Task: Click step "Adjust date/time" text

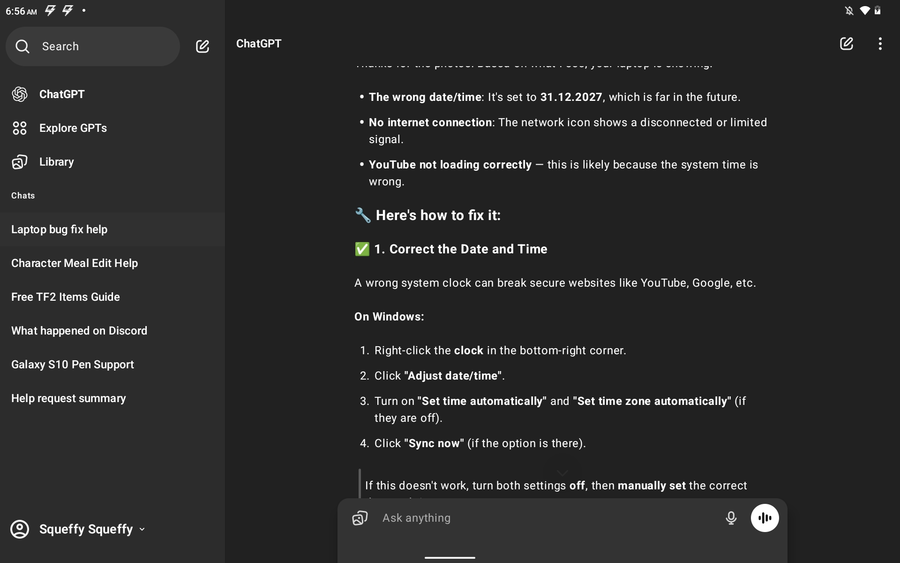Action: [454, 376]
